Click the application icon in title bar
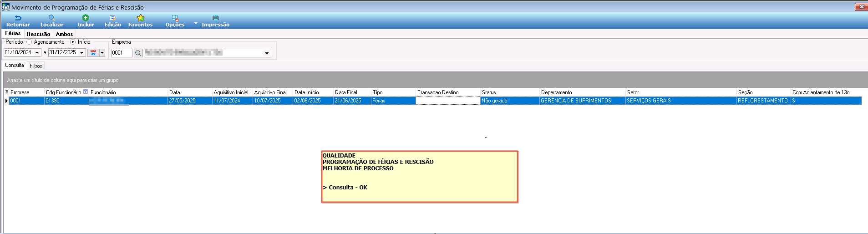Image resolution: width=868 pixels, height=234 pixels. [x=6, y=7]
